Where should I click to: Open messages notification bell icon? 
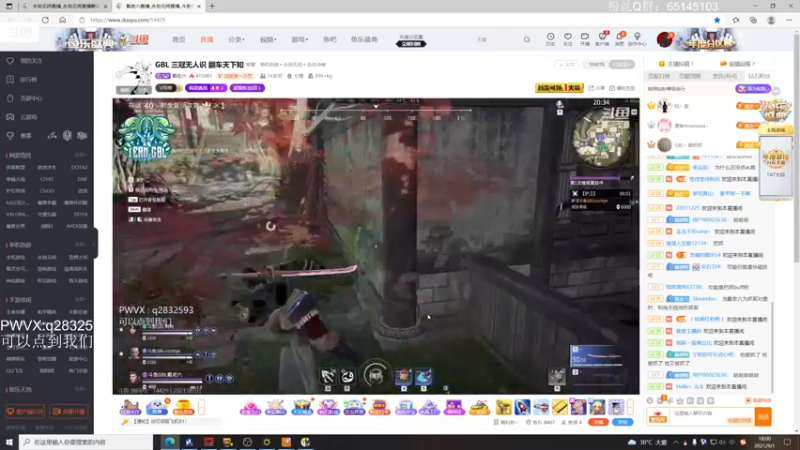(x=619, y=39)
